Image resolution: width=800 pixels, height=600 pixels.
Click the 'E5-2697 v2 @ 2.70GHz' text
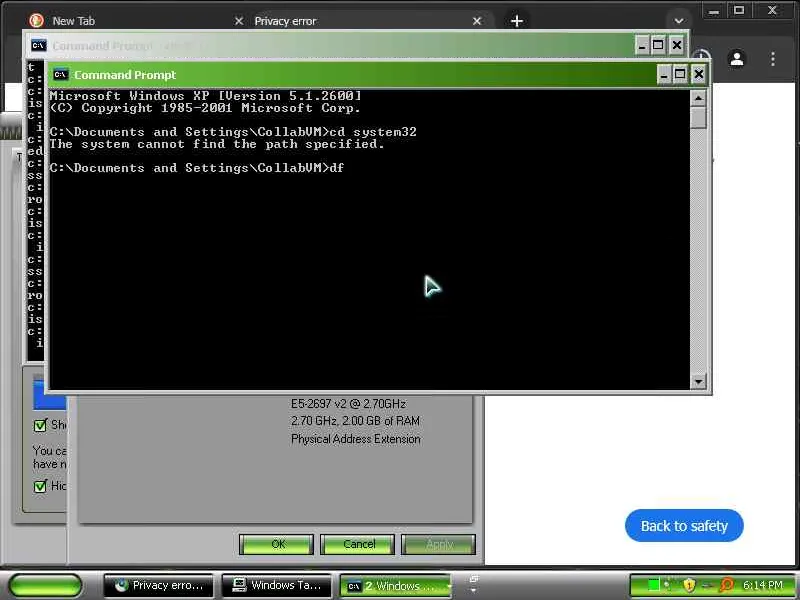tap(348, 404)
